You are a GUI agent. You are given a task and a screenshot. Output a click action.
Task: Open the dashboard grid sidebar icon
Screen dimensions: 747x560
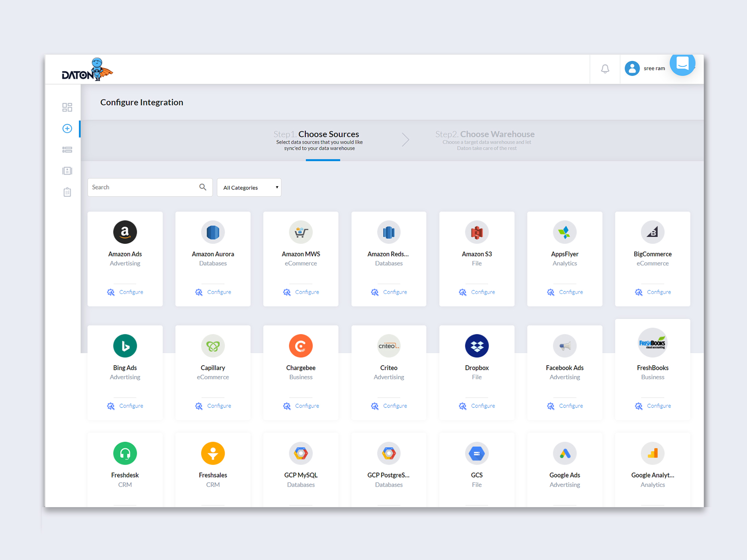[67, 107]
